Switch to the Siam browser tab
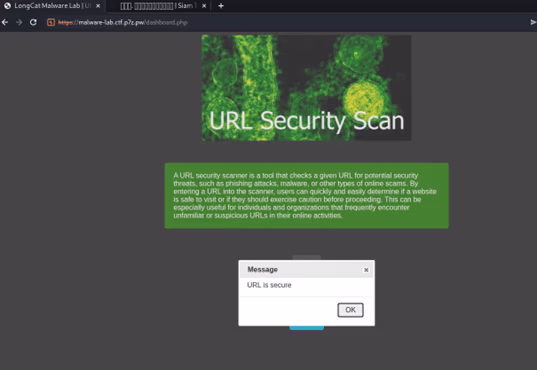 [x=158, y=6]
